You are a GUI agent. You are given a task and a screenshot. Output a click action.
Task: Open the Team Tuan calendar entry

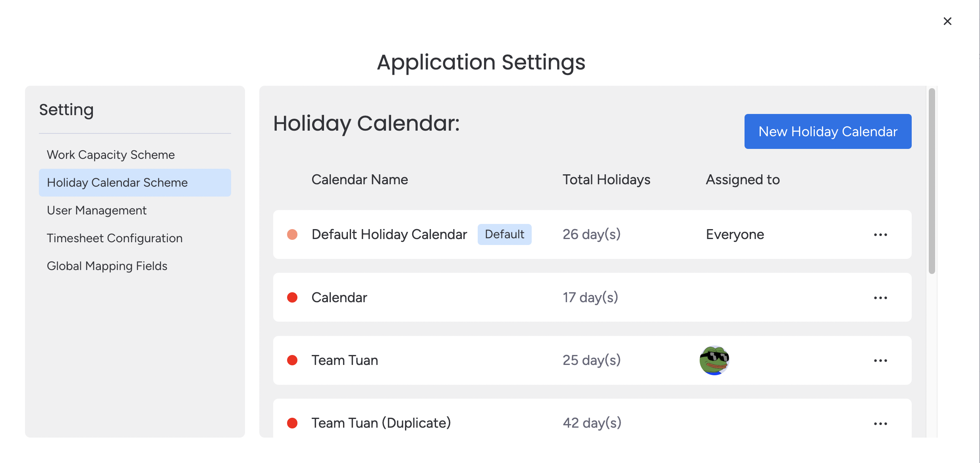345,360
